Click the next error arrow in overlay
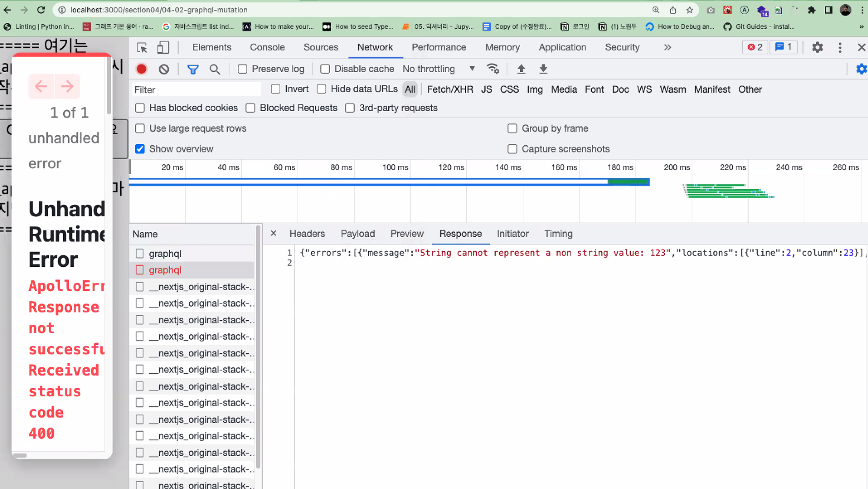Image resolution: width=868 pixels, height=489 pixels. (x=67, y=86)
